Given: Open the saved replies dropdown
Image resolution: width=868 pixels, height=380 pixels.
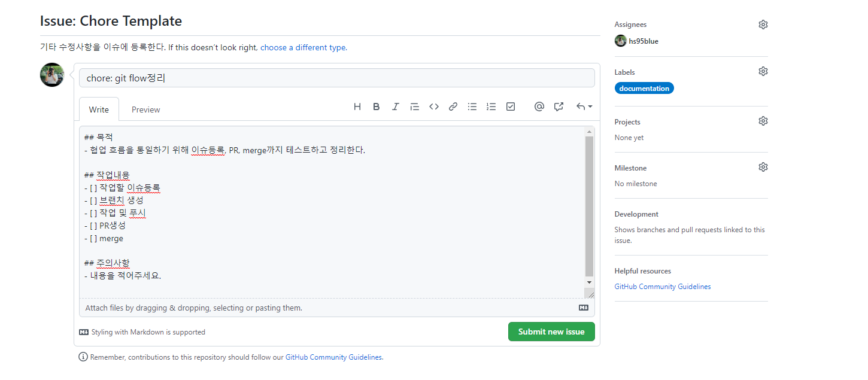Looking at the screenshot, I should pyautogui.click(x=582, y=107).
